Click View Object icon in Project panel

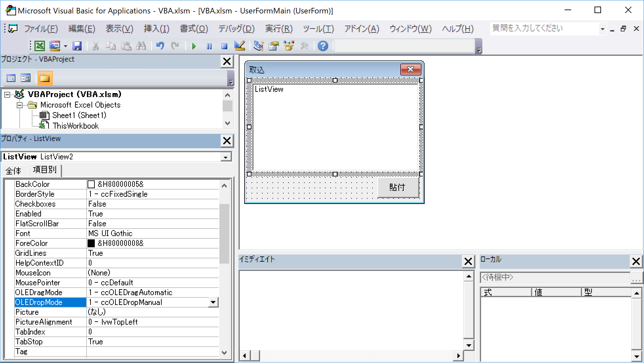pyautogui.click(x=26, y=78)
